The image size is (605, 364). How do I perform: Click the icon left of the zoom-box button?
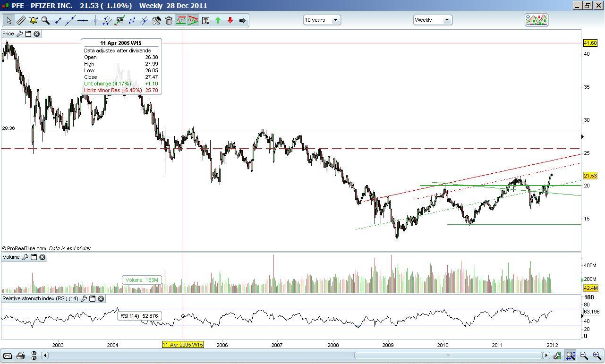[x=557, y=356]
